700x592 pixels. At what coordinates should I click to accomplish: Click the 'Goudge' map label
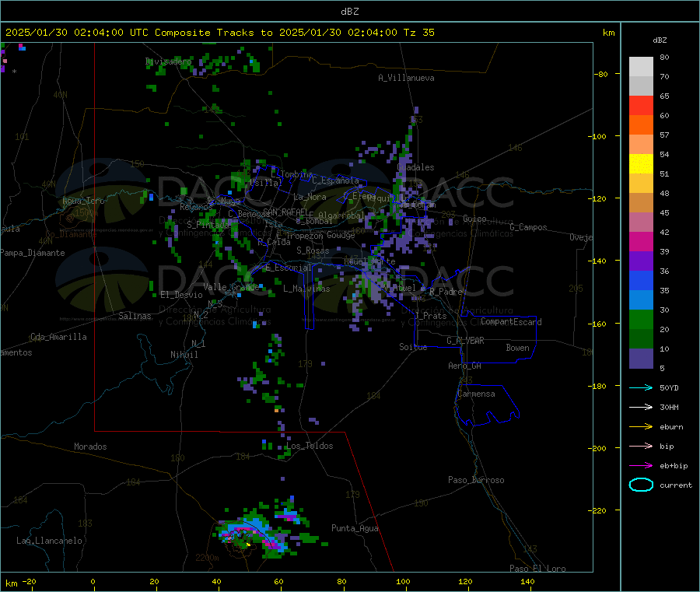coord(341,235)
